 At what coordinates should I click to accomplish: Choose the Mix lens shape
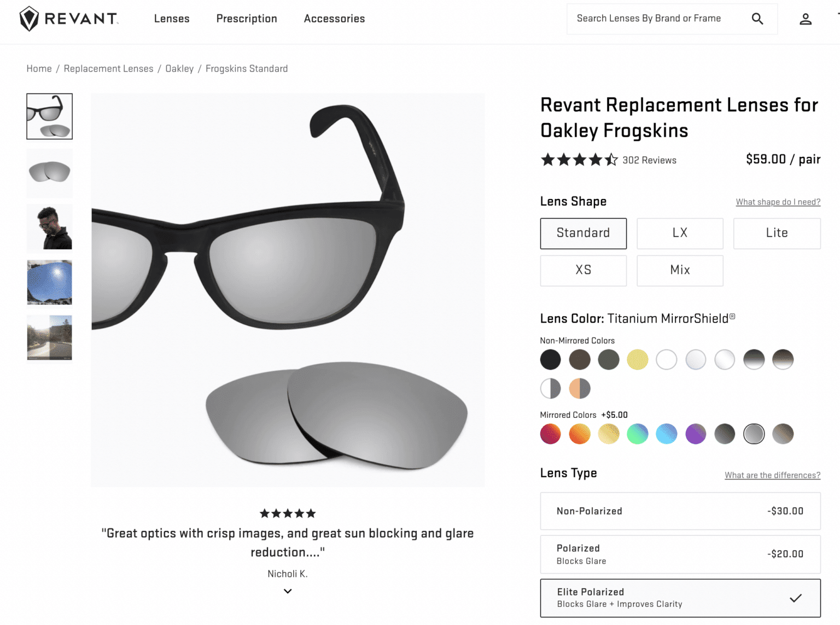(x=680, y=270)
